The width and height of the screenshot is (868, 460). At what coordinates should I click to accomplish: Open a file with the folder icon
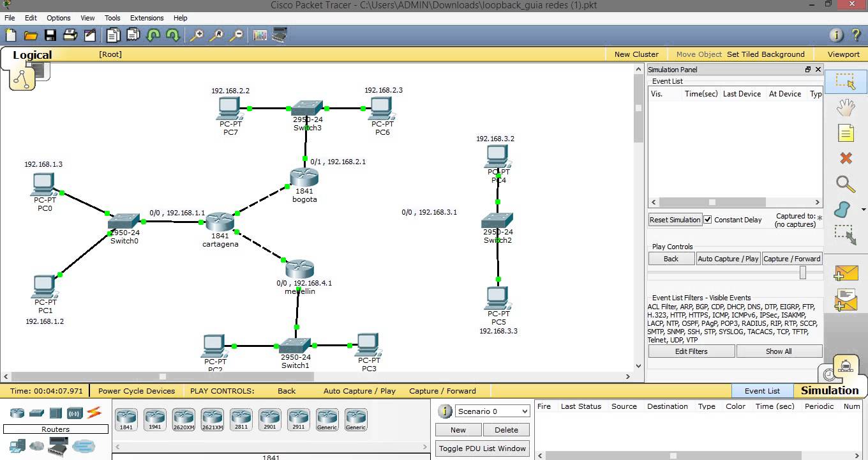[31, 35]
